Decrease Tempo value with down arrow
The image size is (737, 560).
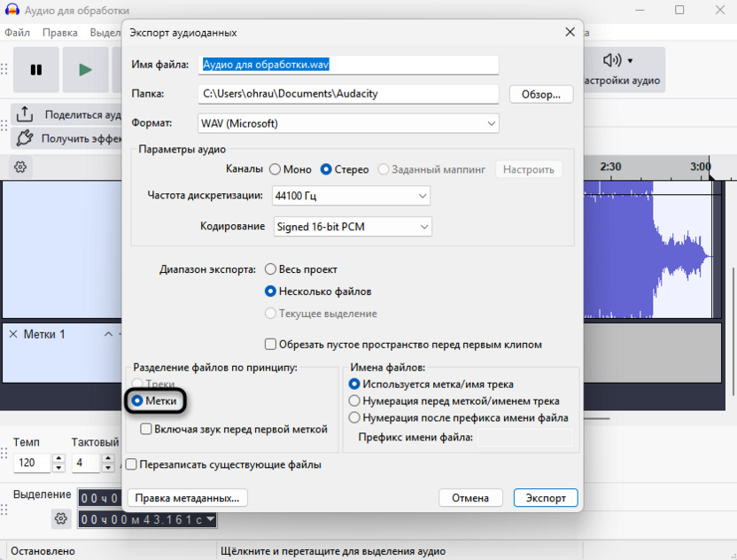[x=58, y=467]
